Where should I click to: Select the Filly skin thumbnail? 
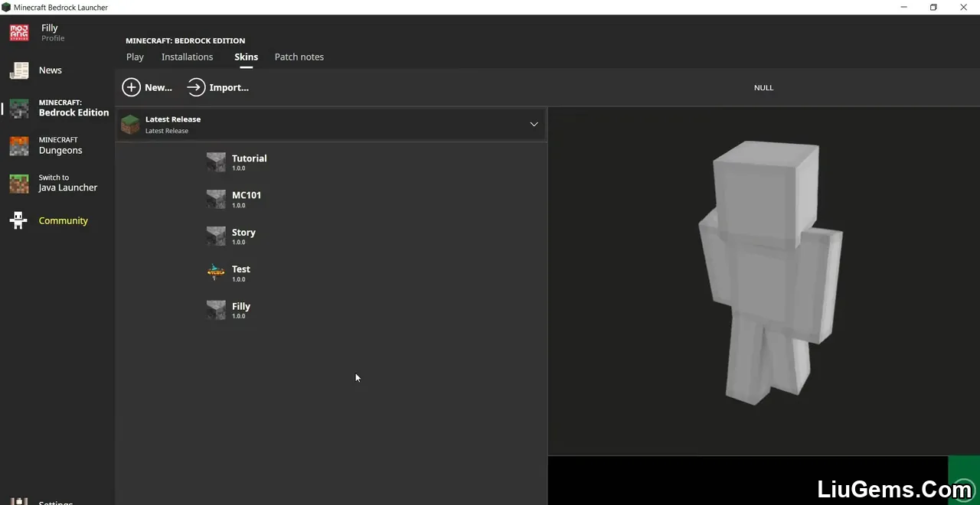point(216,310)
